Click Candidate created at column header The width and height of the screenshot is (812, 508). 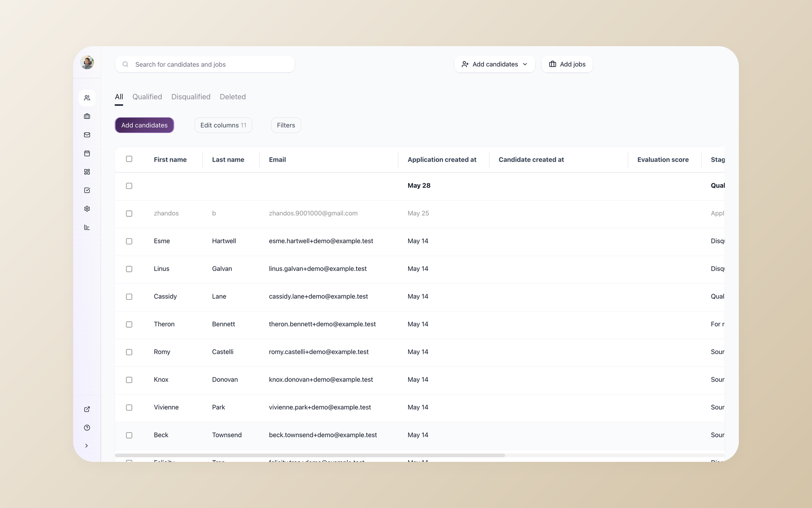point(531,160)
